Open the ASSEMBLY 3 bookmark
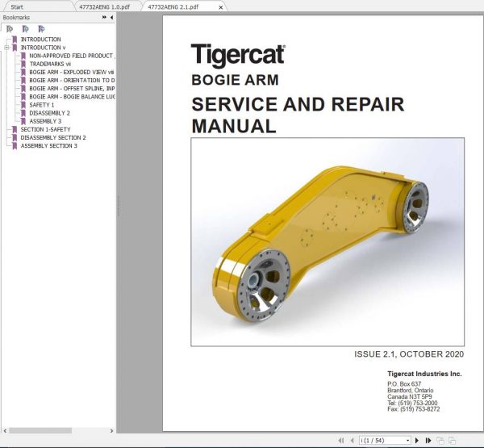 coord(45,121)
